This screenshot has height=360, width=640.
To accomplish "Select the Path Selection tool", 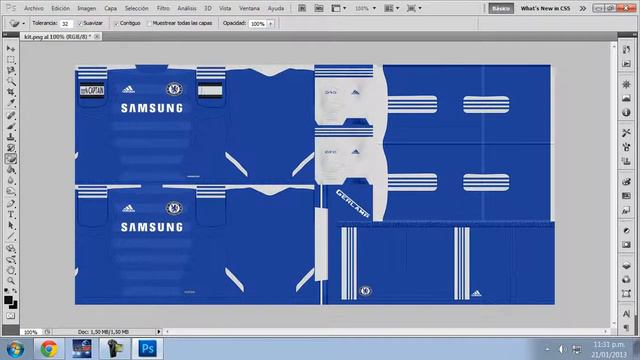I will tap(11, 225).
